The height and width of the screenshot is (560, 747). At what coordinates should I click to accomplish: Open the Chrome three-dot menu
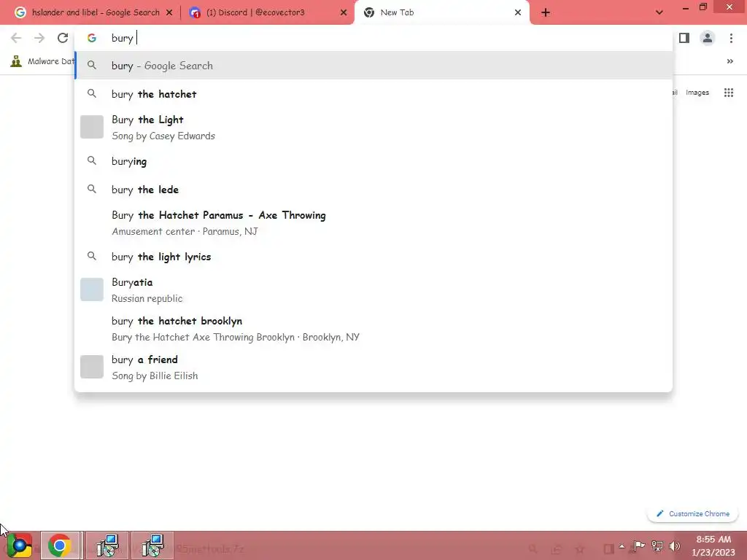(731, 38)
